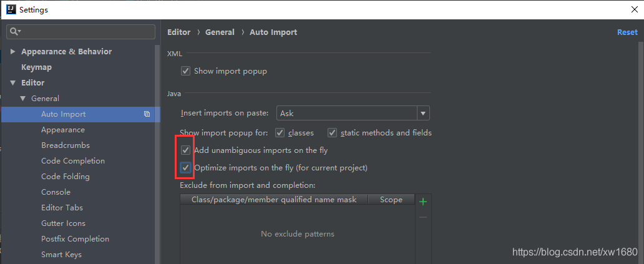Open Code Completion settings
This screenshot has width=644, height=264.
[x=72, y=161]
